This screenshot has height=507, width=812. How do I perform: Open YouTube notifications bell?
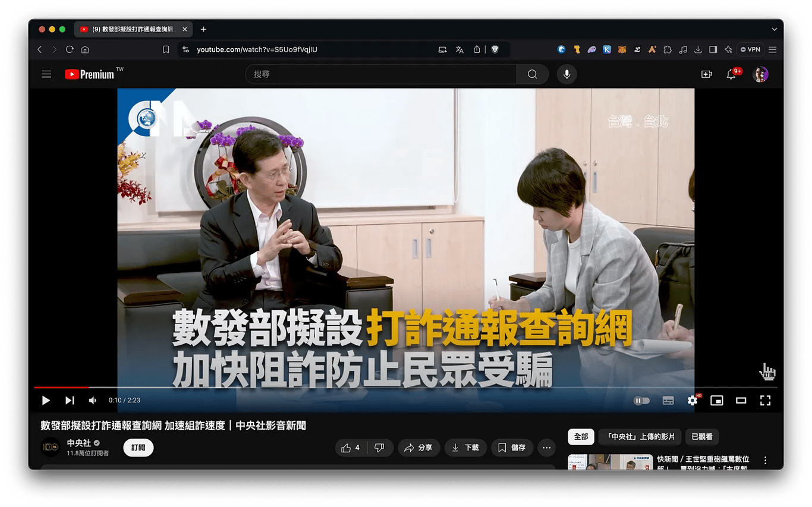point(732,74)
